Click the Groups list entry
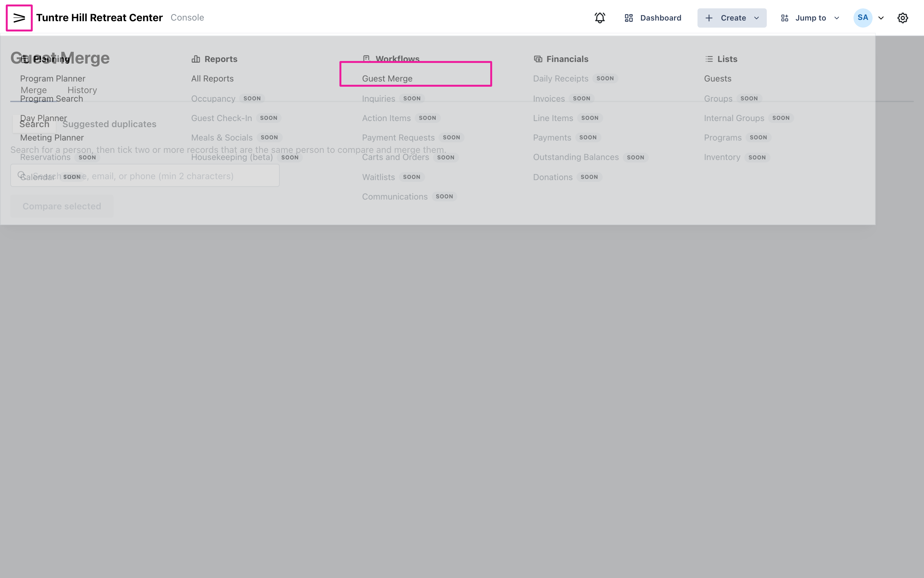 tap(718, 99)
